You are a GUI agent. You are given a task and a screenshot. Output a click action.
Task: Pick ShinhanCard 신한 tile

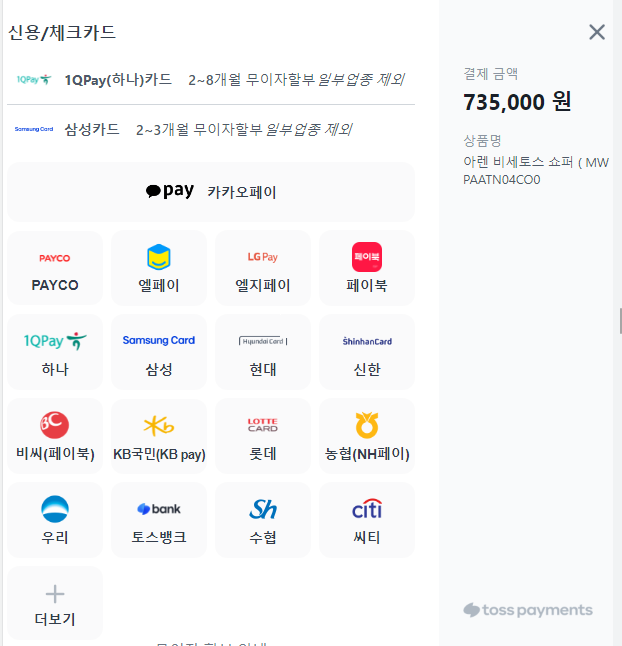(x=367, y=352)
